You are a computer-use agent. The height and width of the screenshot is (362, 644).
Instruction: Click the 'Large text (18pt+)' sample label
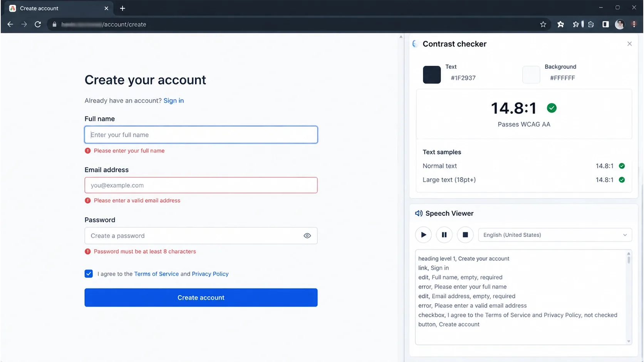449,180
